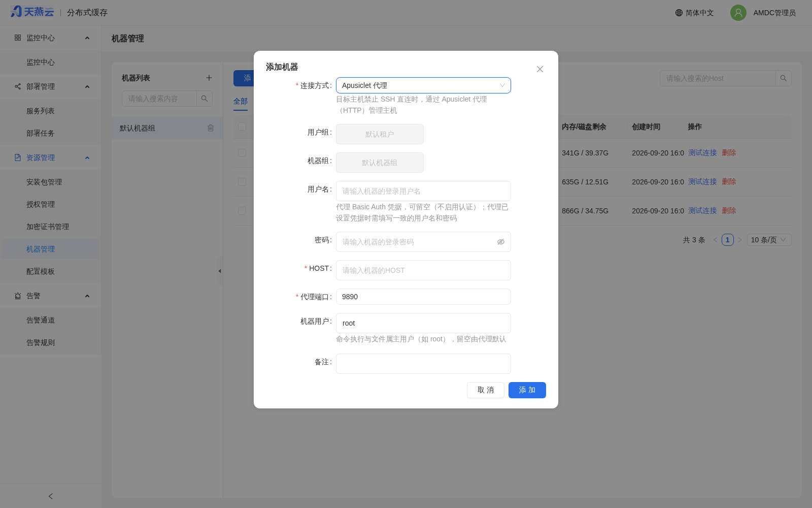Screen dimensions: 812x508
Task: Click 删除 for the 635G row
Action: (x=729, y=182)
